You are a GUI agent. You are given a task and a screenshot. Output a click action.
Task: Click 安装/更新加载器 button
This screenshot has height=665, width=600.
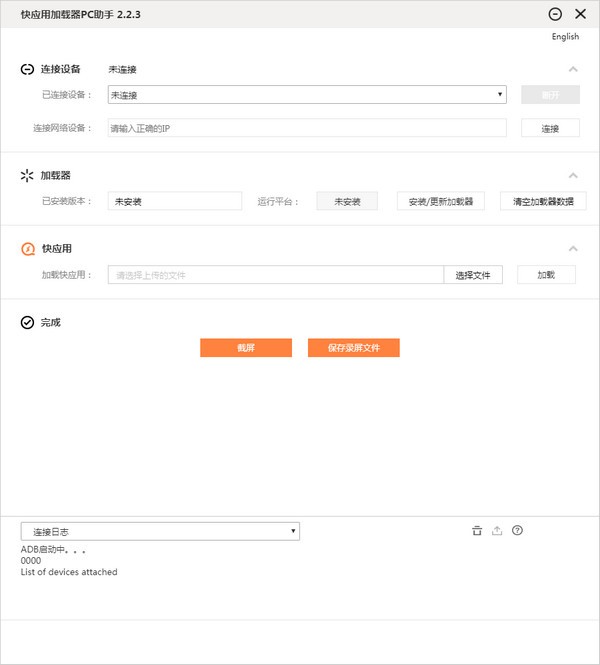(440, 201)
